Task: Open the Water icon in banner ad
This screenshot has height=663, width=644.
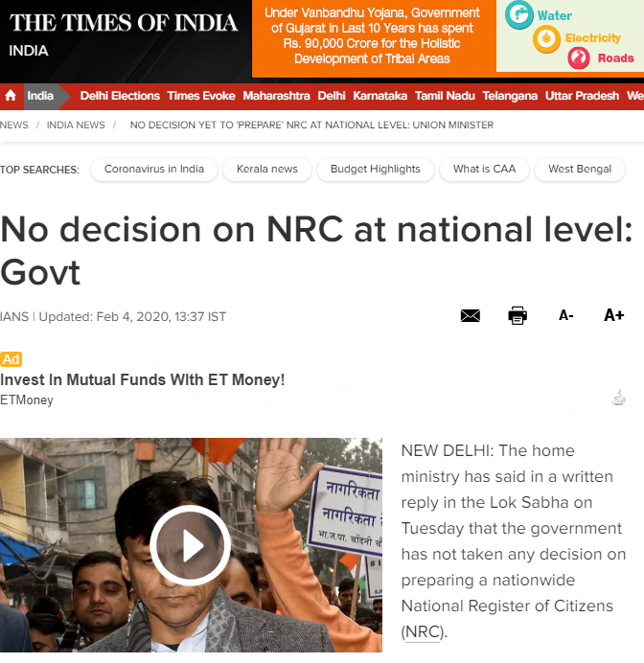Action: (x=518, y=15)
